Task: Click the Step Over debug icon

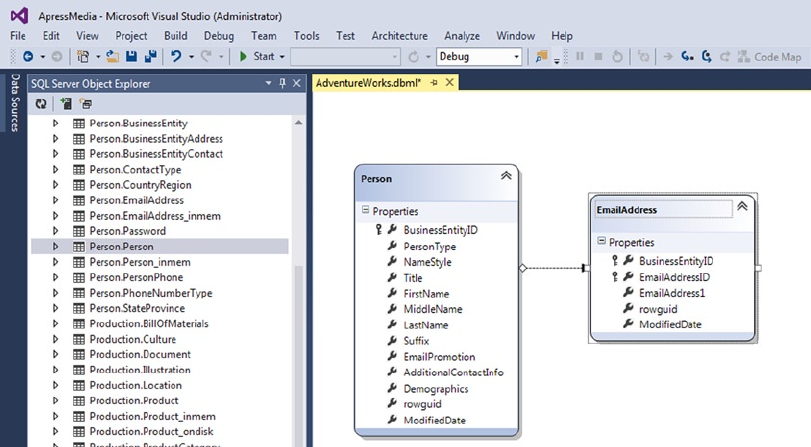Action: pyautogui.click(x=707, y=56)
